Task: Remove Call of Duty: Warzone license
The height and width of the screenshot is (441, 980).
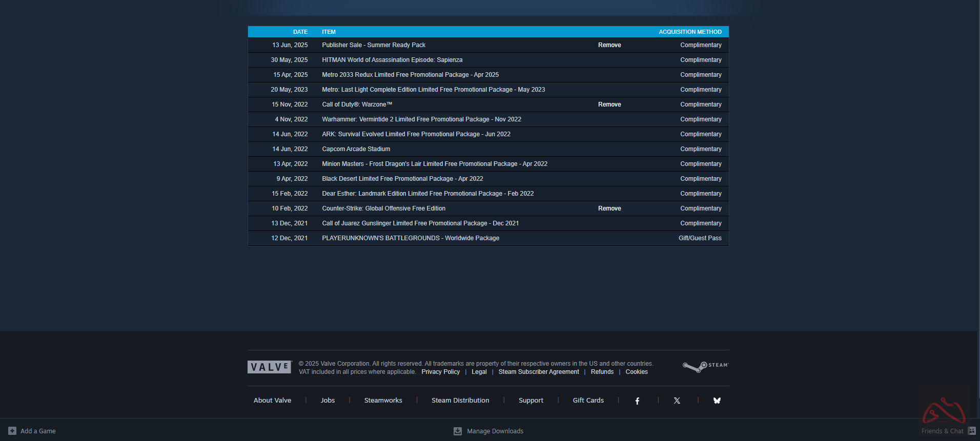Action: pyautogui.click(x=609, y=104)
